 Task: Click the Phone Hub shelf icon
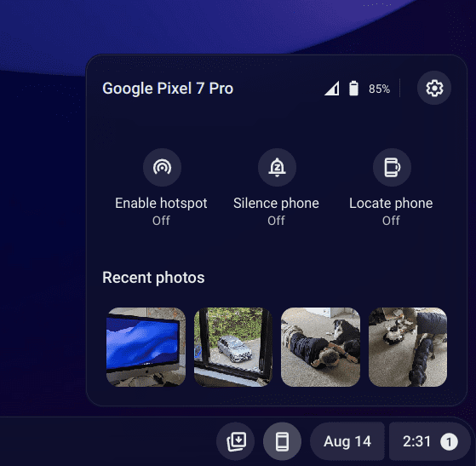tap(282, 441)
